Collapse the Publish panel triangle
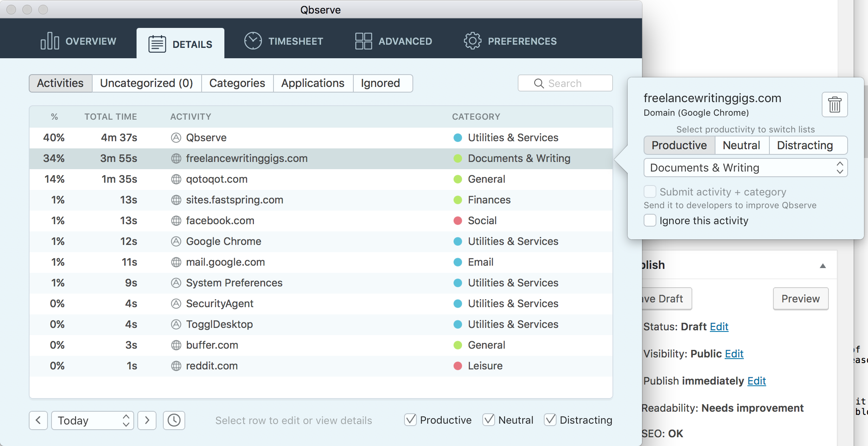The image size is (868, 446). pyautogui.click(x=823, y=266)
